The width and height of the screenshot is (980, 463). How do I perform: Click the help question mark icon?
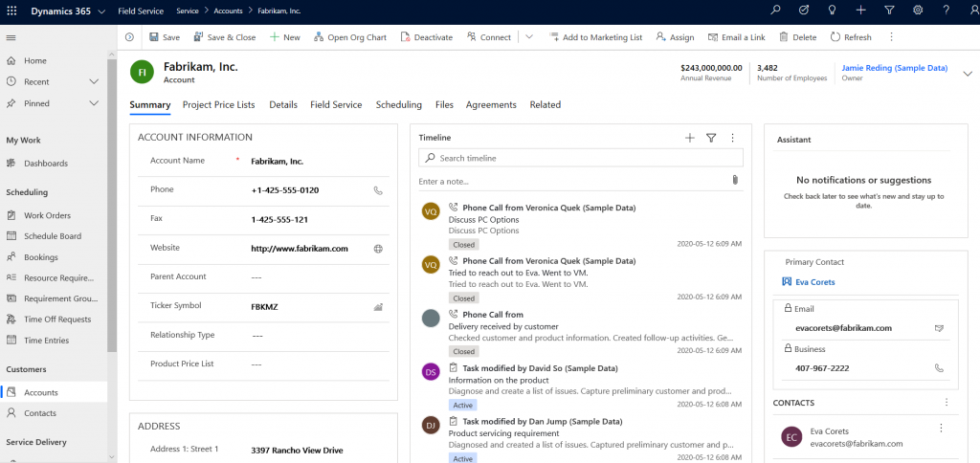pyautogui.click(x=947, y=10)
